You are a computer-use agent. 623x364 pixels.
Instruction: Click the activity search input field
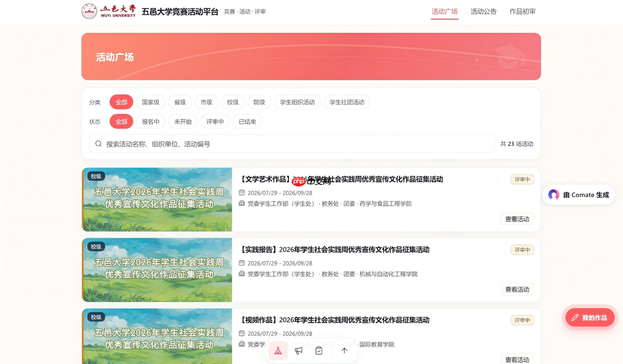click(292, 144)
